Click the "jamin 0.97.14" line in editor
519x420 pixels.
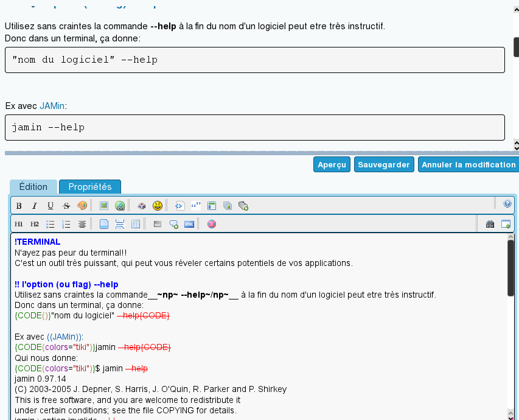(40, 379)
